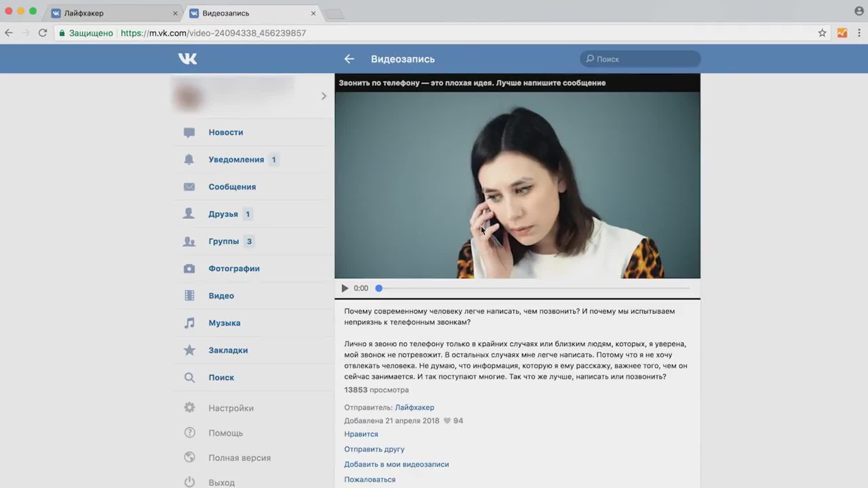Click the Новости speech bubble icon
The image size is (868, 488).
coord(189,132)
